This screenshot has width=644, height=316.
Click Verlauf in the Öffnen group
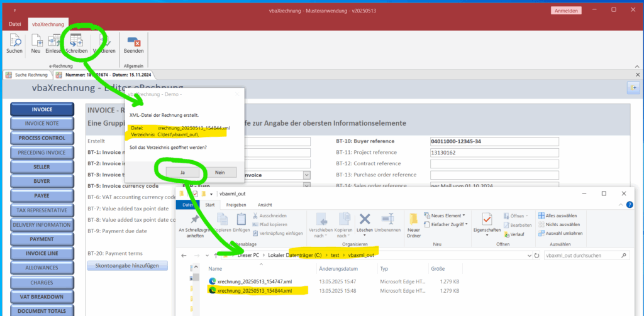(514, 234)
